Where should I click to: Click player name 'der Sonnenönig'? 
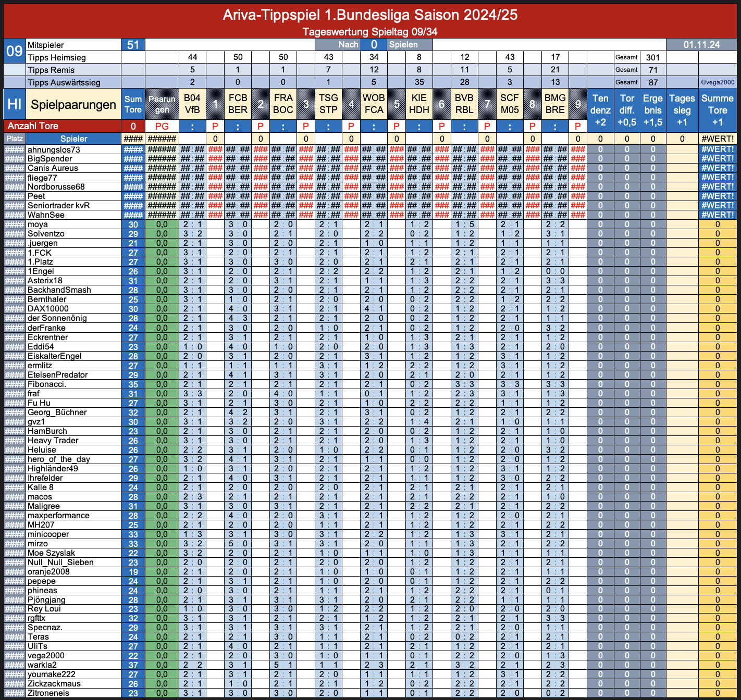pyautogui.click(x=57, y=318)
